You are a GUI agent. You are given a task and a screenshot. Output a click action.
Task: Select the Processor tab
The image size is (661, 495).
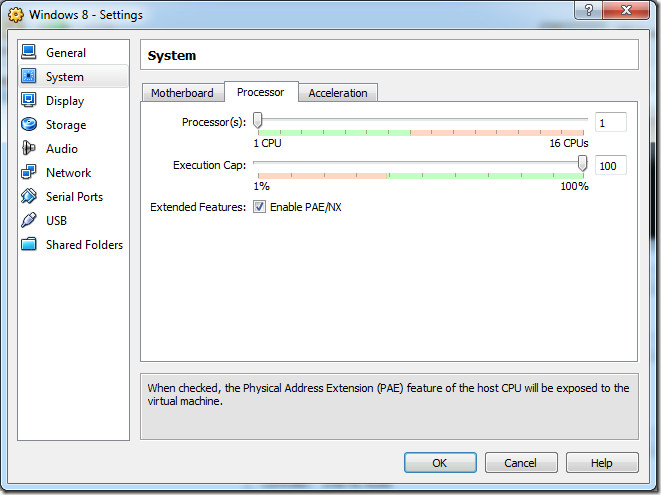(x=261, y=92)
